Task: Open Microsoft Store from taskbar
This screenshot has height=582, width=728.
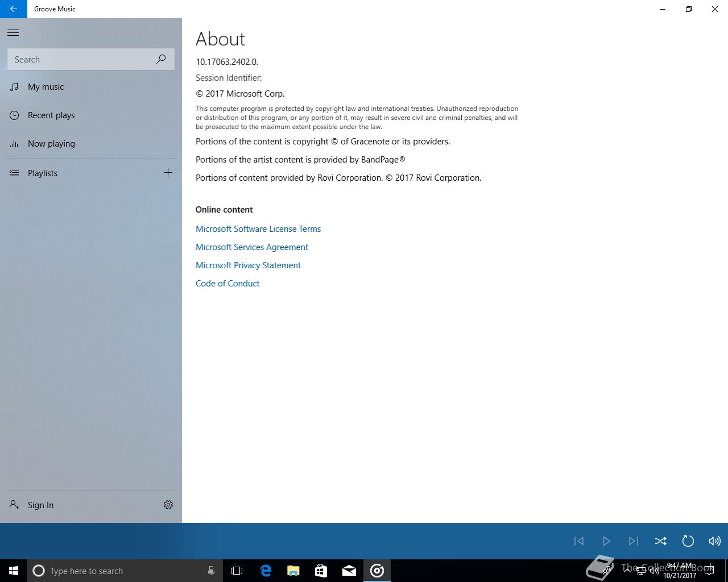Action: (321, 571)
